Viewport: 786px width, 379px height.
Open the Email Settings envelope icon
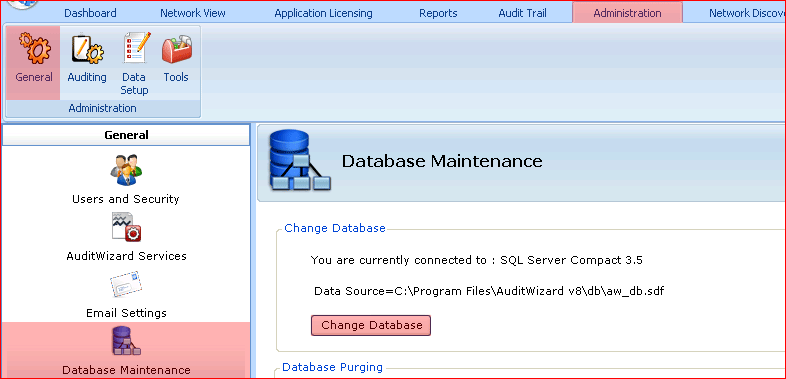point(126,284)
